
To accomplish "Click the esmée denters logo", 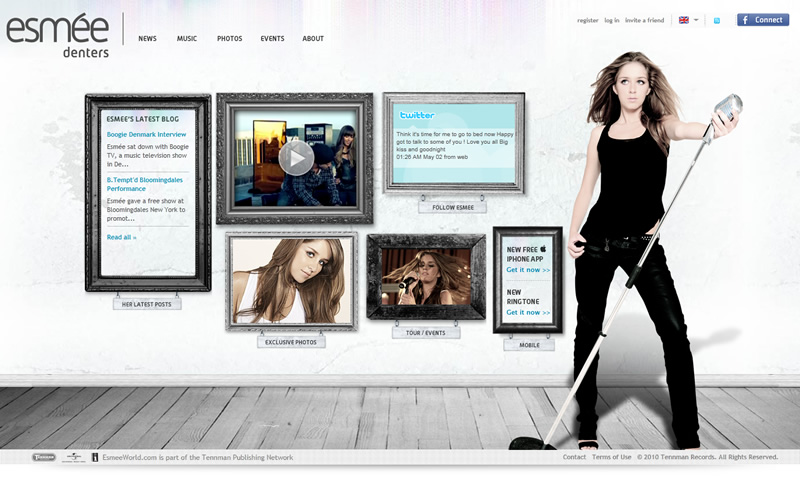I will point(58,35).
